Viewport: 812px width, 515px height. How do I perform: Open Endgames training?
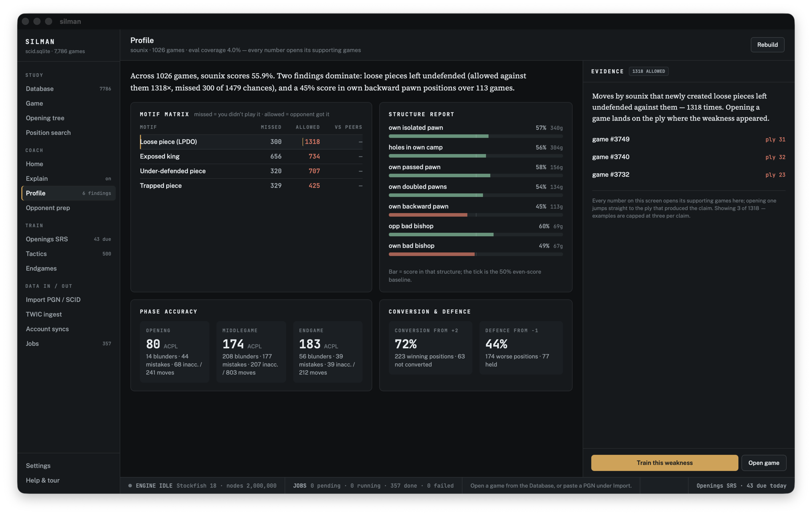[x=68, y=269]
